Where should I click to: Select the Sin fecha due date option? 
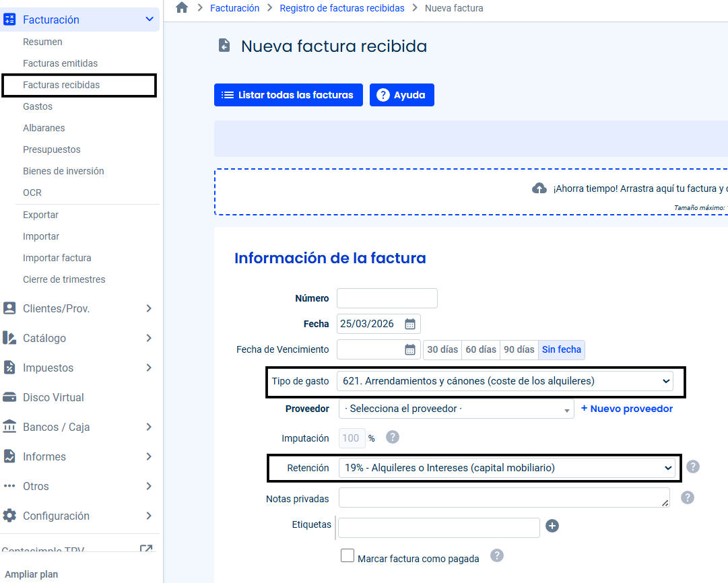point(562,349)
